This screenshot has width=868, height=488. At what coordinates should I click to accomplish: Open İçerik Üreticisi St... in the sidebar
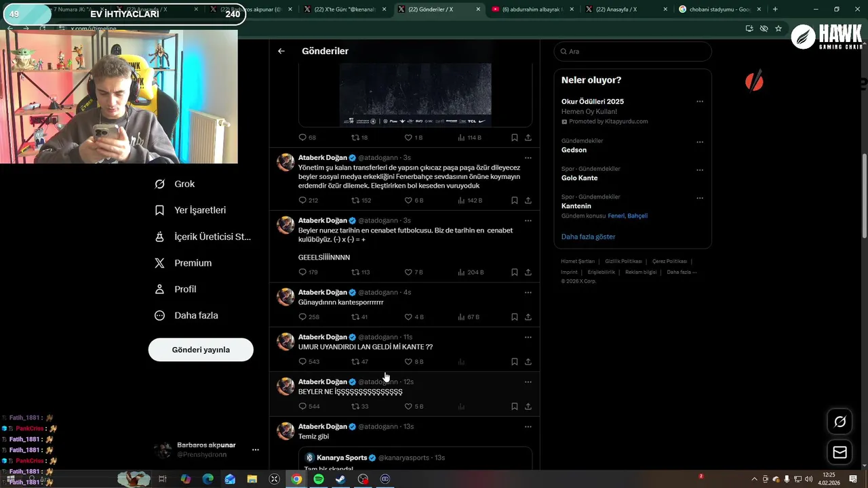point(203,237)
